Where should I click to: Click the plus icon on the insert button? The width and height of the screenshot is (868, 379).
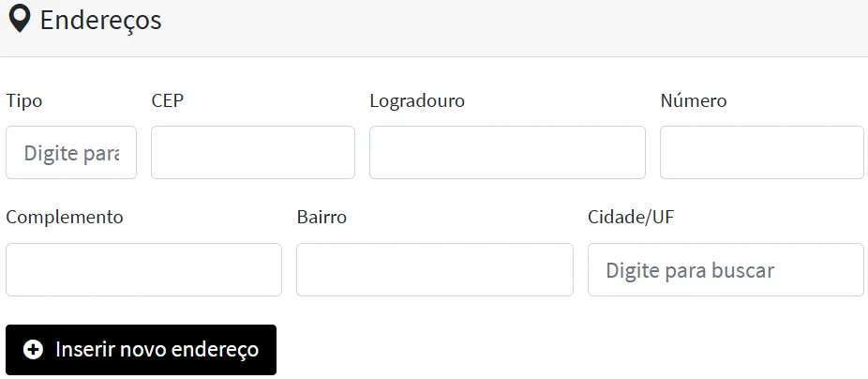pos(33,350)
